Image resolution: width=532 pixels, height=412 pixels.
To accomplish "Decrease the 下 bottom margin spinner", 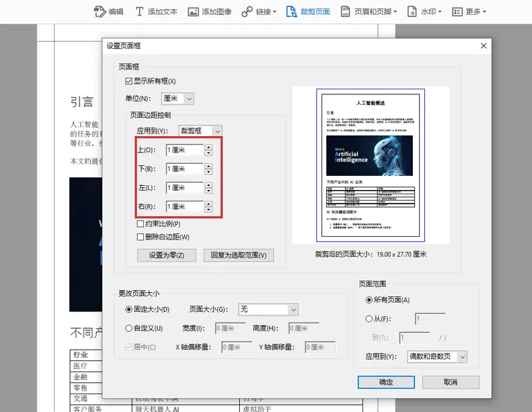I will point(209,172).
